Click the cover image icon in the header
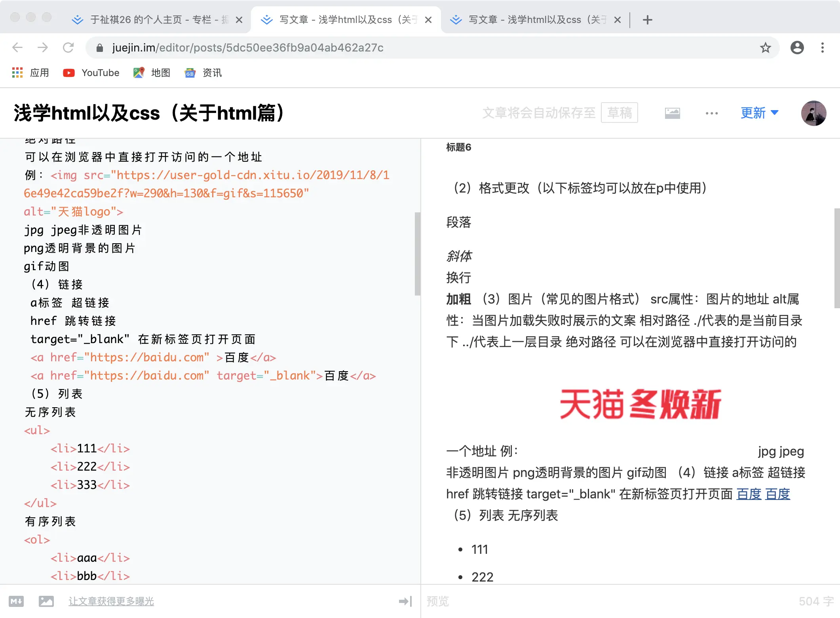Screen dimensions: 840x618 coord(672,113)
